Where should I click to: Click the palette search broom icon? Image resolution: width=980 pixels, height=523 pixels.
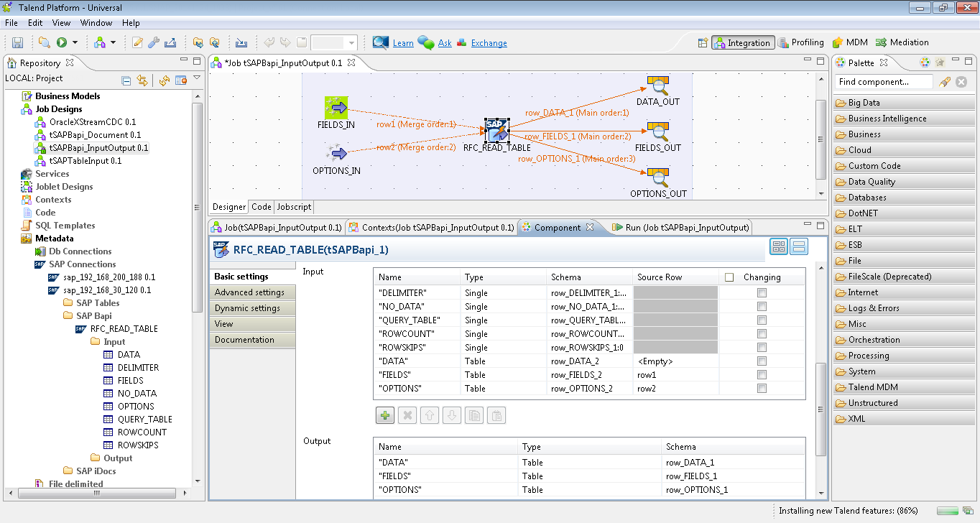point(945,82)
